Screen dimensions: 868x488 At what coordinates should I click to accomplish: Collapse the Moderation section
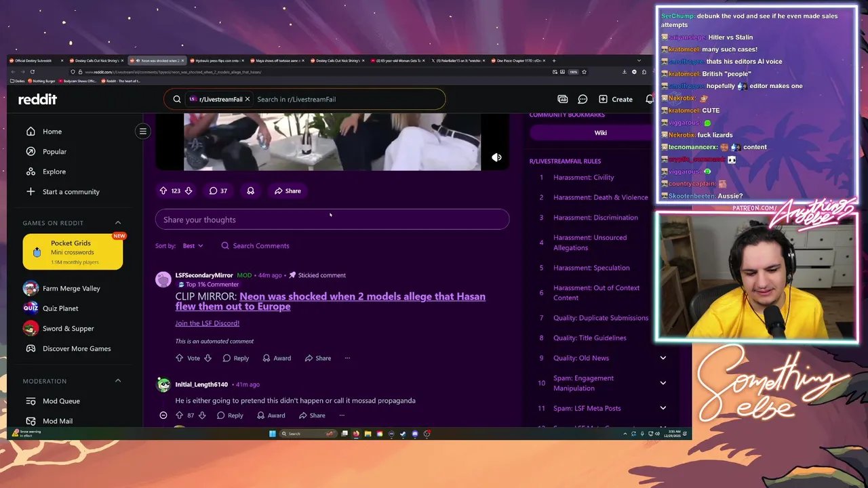(118, 381)
